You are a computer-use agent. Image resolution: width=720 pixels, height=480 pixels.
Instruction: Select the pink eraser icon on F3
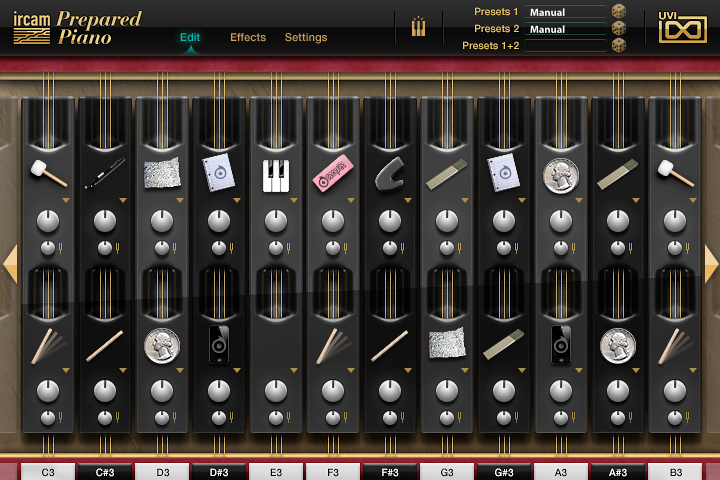[333, 173]
